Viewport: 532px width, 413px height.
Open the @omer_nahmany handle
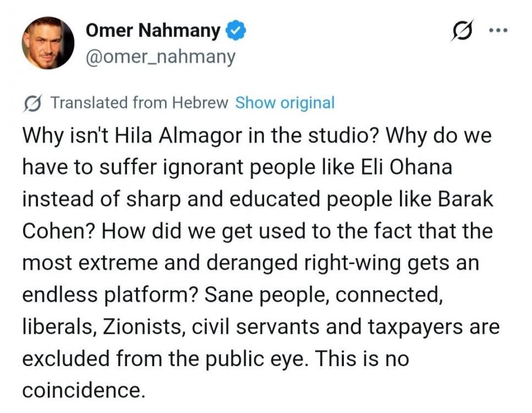tap(161, 57)
